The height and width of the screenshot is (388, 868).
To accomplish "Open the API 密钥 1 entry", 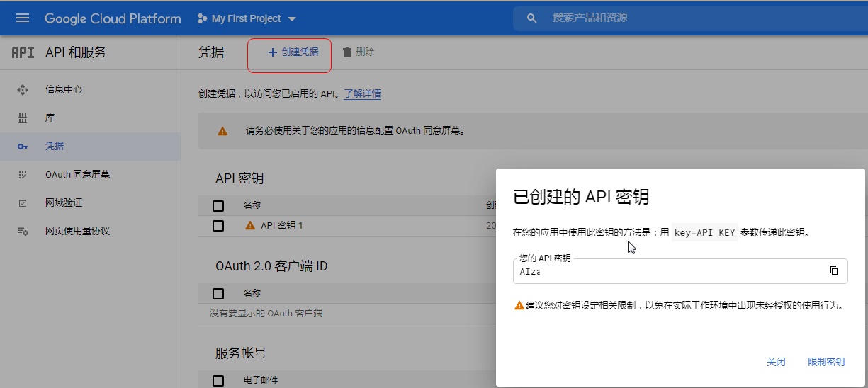I will (282, 226).
